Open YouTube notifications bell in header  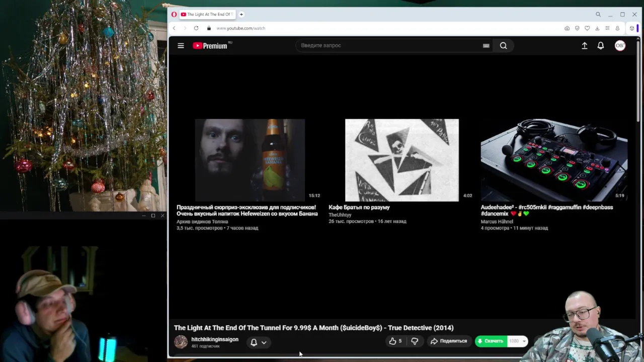click(x=601, y=46)
